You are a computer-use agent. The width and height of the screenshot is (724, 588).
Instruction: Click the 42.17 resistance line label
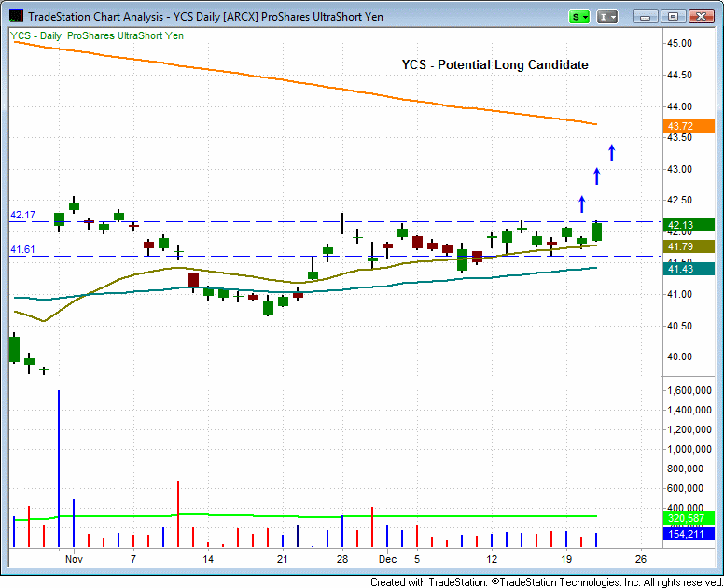click(x=22, y=215)
